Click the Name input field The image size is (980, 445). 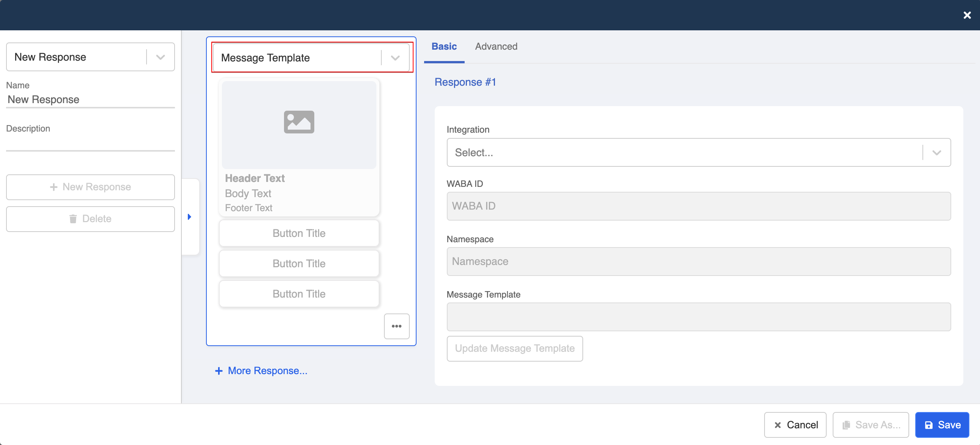90,100
